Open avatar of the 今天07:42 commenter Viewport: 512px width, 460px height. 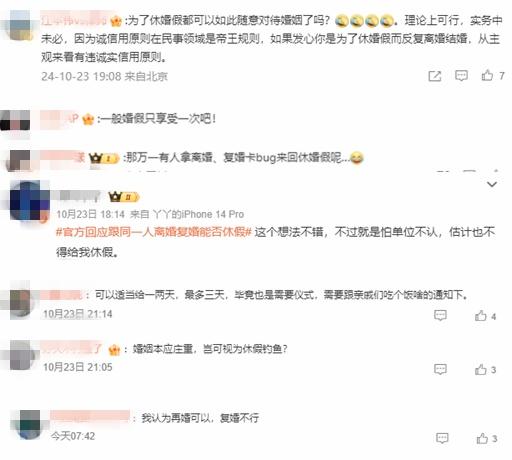(x=30, y=424)
